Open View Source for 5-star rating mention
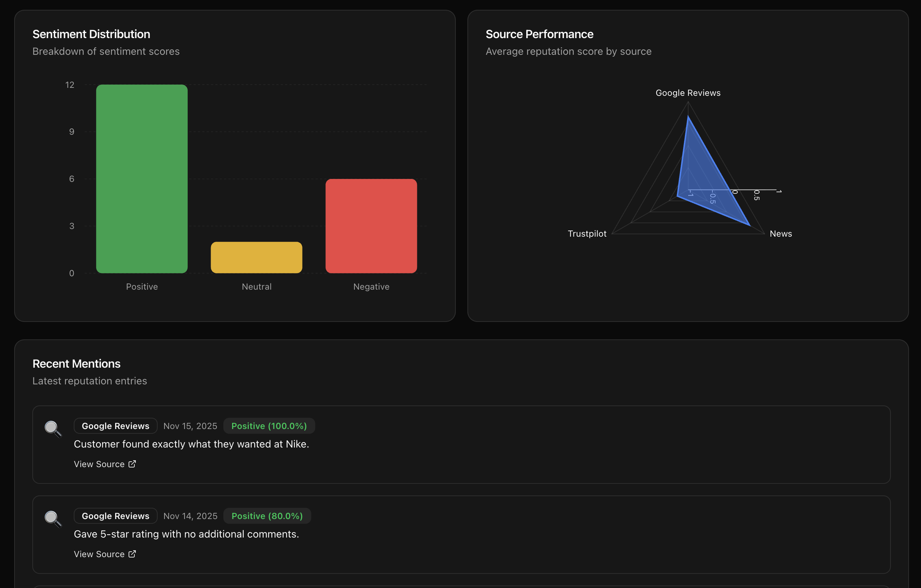Viewport: 921px width, 588px height. (x=100, y=554)
